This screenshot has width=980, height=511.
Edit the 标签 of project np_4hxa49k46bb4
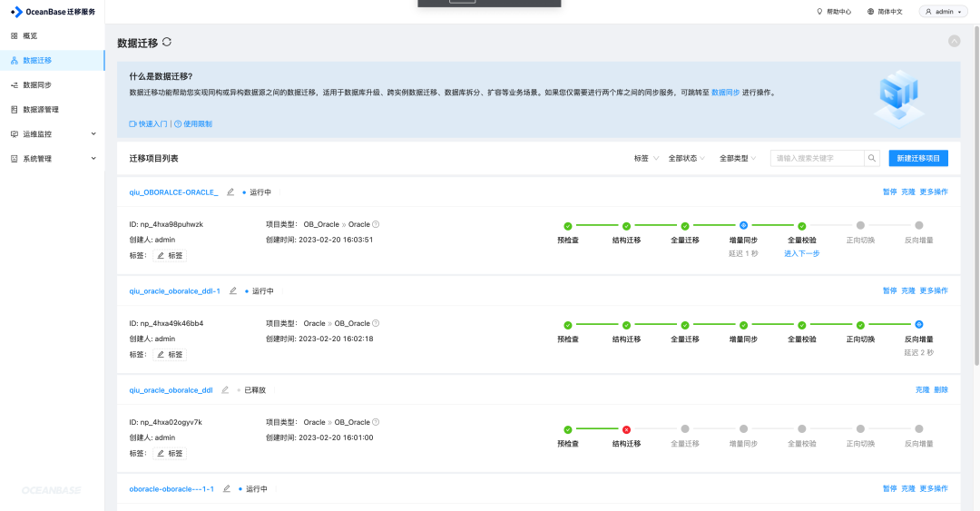170,354
